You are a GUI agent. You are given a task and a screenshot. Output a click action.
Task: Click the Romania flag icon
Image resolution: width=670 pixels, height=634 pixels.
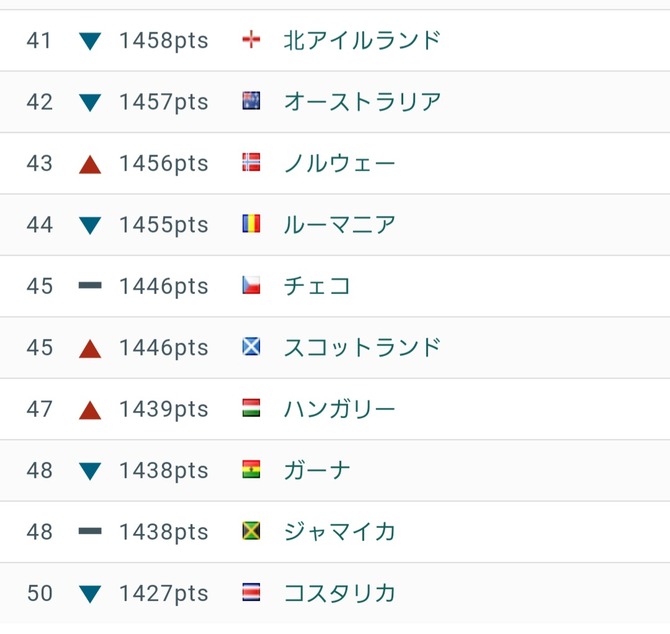tap(251, 224)
